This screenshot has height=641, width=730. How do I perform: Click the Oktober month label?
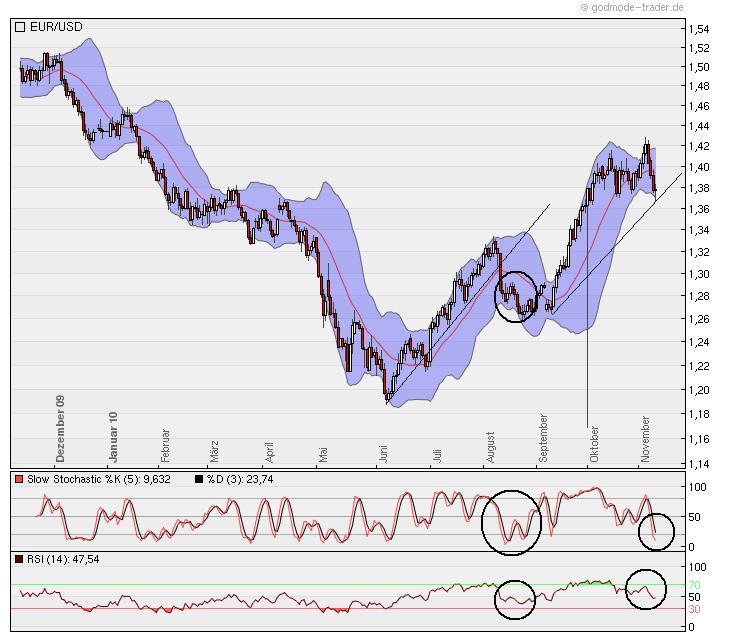tap(594, 444)
